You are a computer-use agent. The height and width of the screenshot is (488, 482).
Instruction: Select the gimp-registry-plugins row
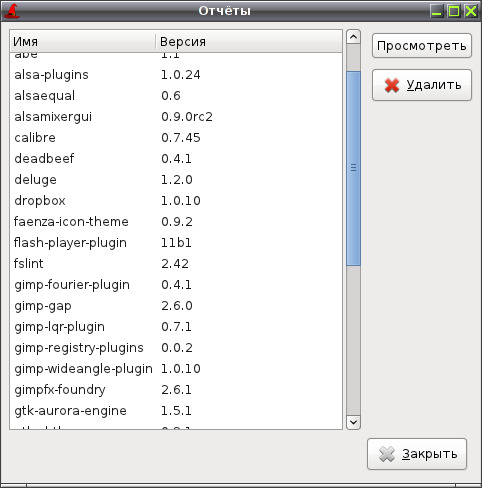[176, 348]
